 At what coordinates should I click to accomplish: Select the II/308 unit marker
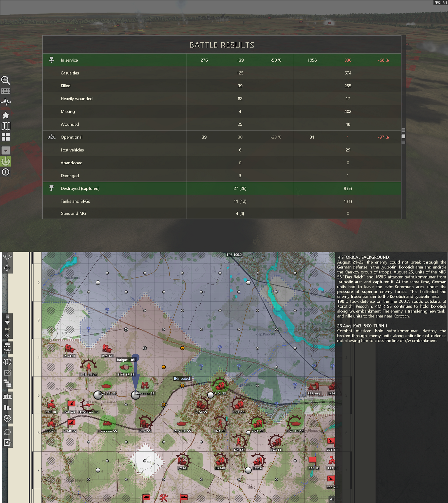click(220, 461)
